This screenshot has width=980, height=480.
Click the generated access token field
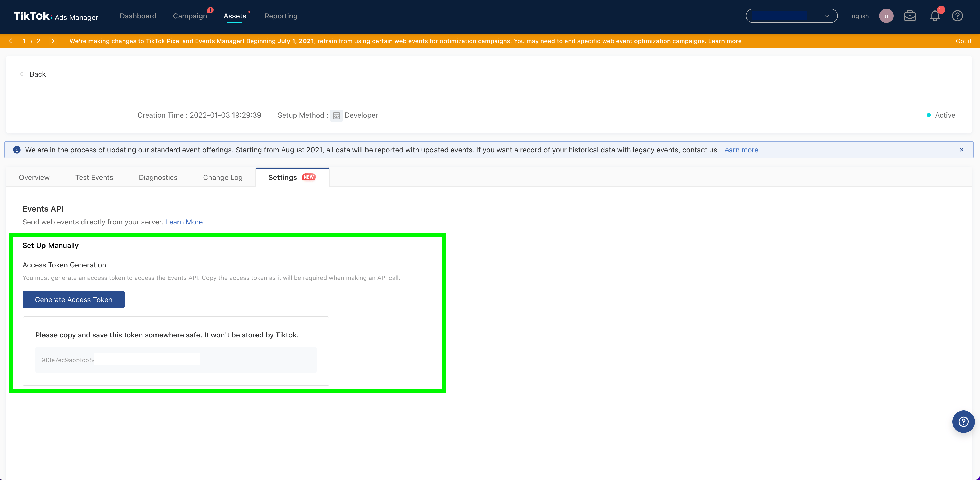(x=176, y=360)
